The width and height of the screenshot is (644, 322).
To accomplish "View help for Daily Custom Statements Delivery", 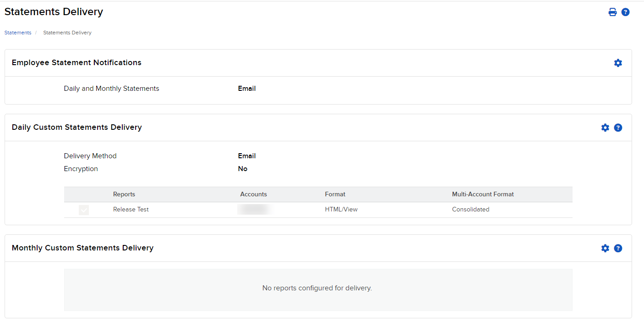I will (x=618, y=128).
